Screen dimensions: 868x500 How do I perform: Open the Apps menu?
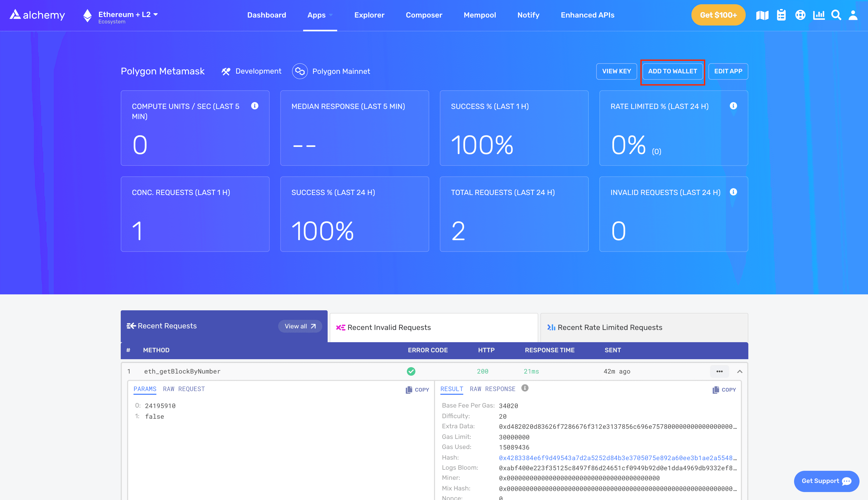click(x=316, y=15)
